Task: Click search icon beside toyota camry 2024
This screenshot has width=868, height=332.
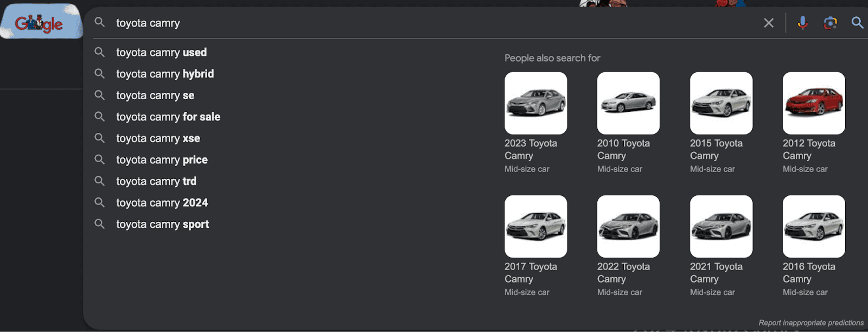Action: pos(100,202)
